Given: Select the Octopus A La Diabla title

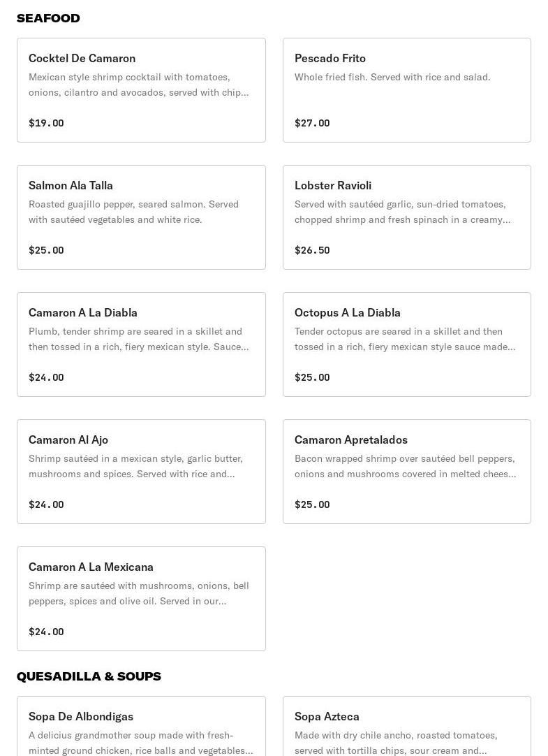Looking at the screenshot, I should click(348, 312).
